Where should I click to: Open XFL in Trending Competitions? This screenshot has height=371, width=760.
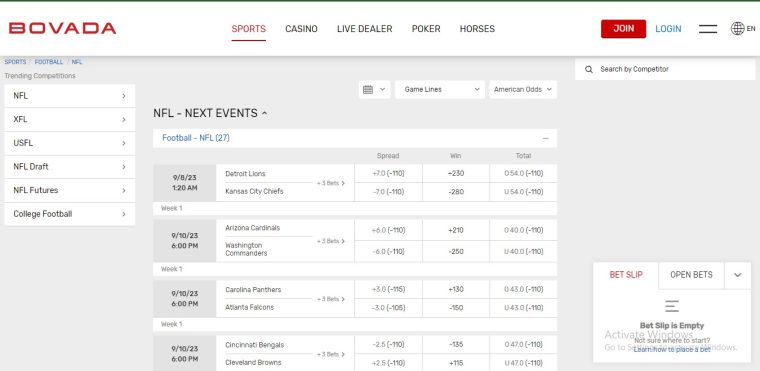coord(70,120)
